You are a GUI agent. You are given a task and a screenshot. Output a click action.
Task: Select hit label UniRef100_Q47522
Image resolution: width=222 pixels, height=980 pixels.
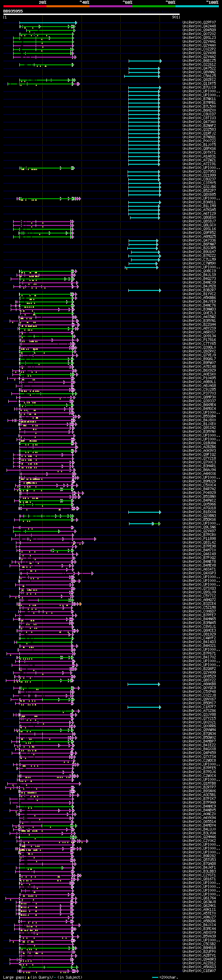coord(199,68)
